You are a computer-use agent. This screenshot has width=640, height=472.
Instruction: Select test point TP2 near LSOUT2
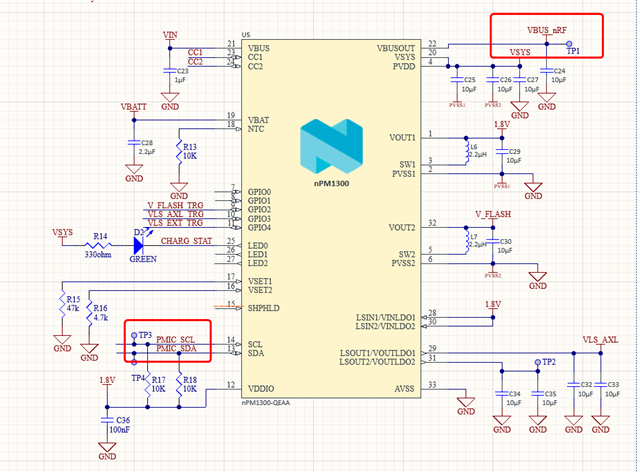point(538,363)
